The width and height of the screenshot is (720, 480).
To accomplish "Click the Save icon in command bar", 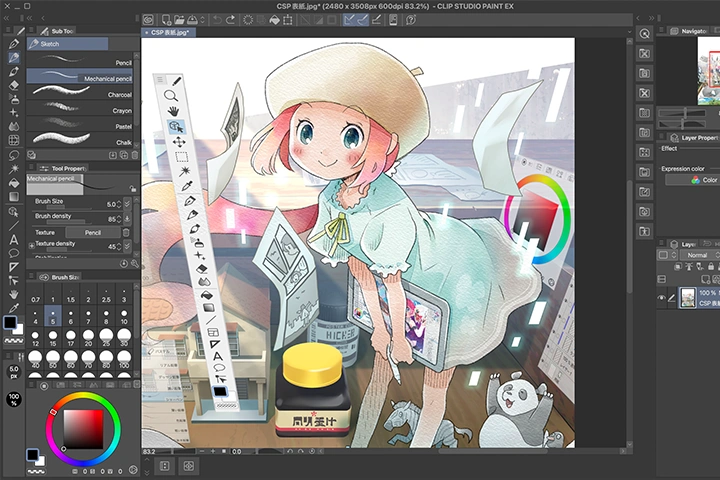I will (x=192, y=20).
